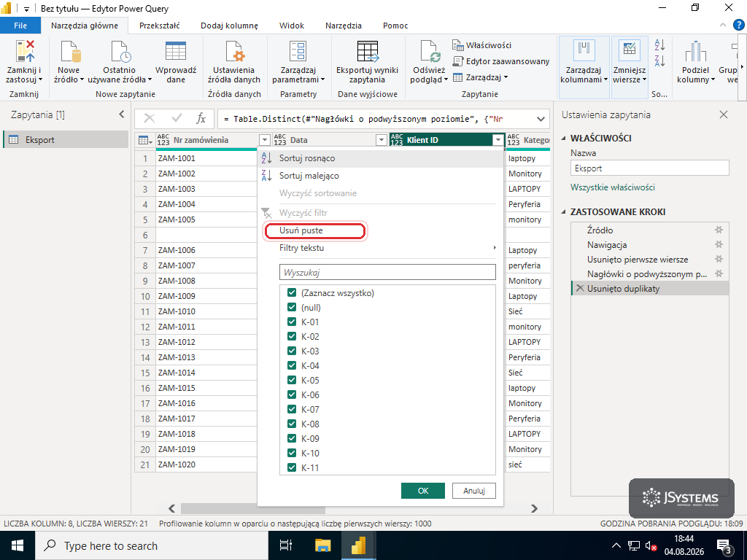
Task: Uncheck the K-11 checkbox
Action: tap(292, 467)
